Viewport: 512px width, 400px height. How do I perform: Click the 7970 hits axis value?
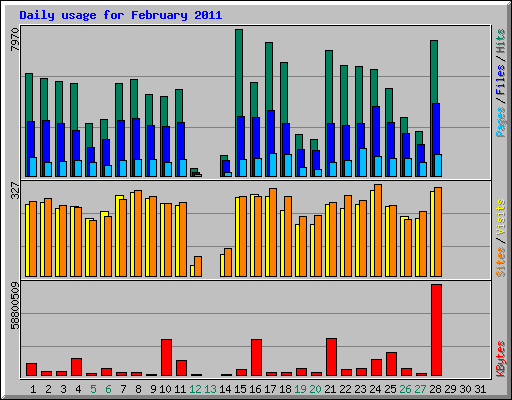coord(15,40)
